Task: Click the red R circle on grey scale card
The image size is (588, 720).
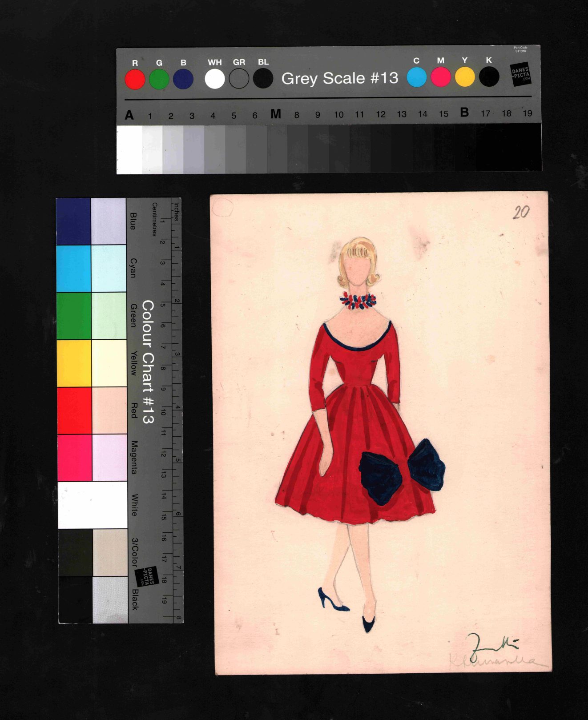Action: [x=135, y=80]
